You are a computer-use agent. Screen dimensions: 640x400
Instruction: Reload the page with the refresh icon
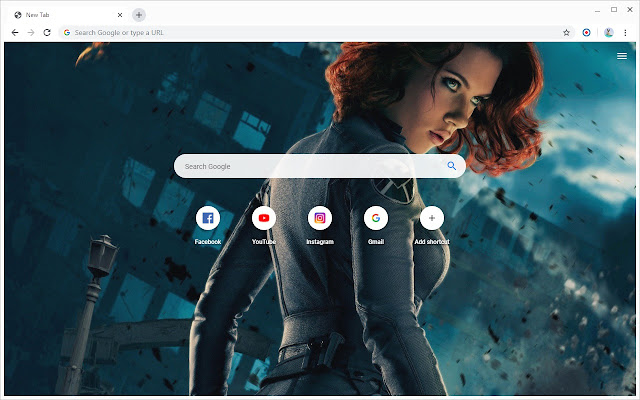(x=47, y=33)
